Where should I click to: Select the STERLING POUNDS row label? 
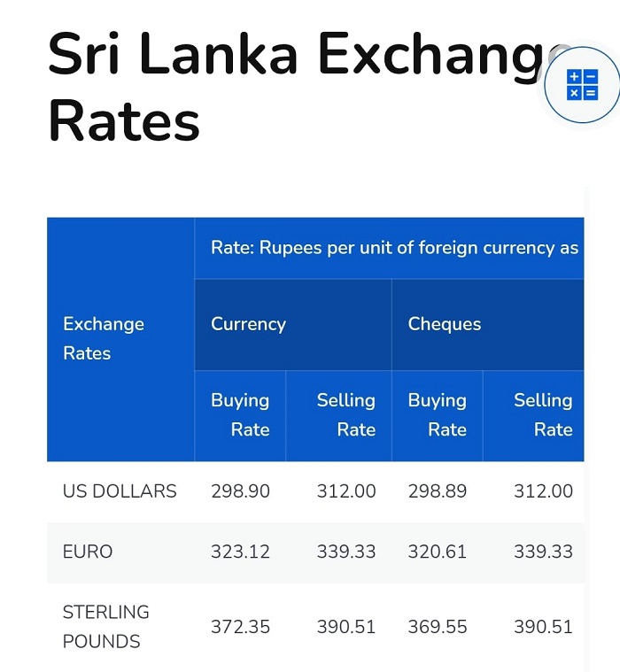pyautogui.click(x=106, y=627)
